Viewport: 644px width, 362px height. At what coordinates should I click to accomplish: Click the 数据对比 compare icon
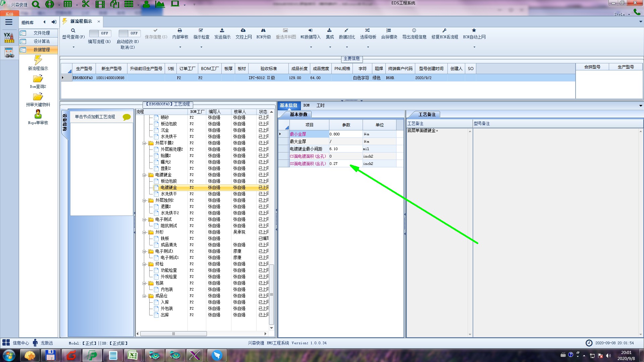point(346,31)
